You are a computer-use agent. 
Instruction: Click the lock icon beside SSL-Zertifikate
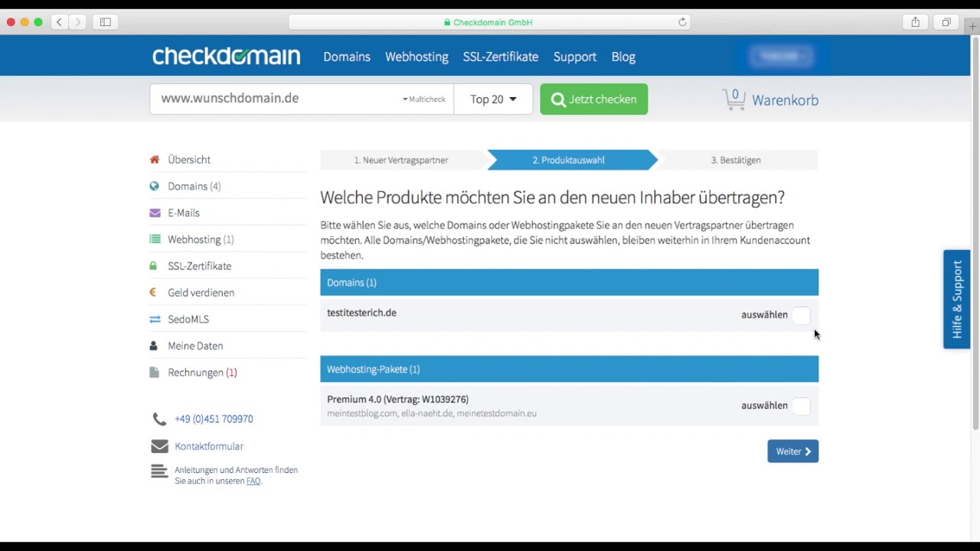coord(154,266)
